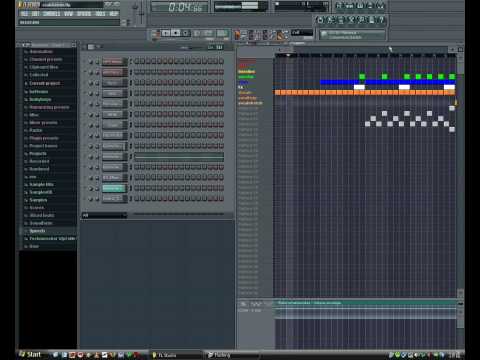Viewport: 480px width, 360px height.
Task: Open the Windows Start button
Action: pos(31,355)
